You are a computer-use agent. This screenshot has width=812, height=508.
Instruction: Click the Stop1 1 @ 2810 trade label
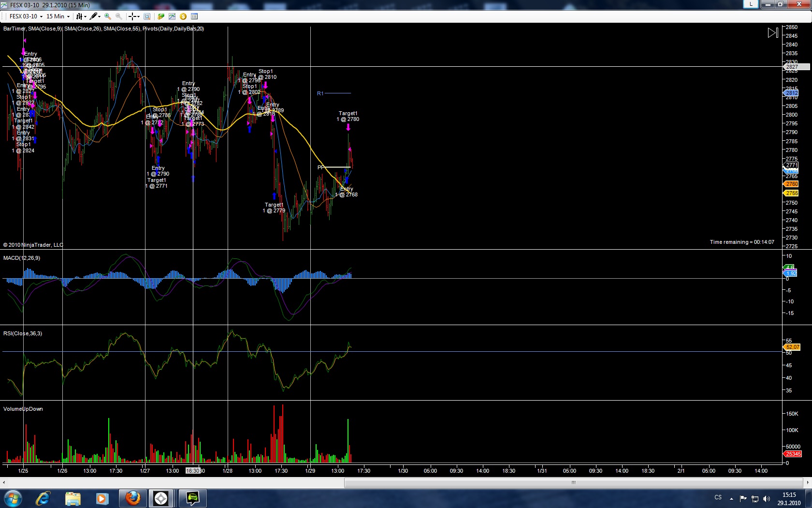pos(266,74)
